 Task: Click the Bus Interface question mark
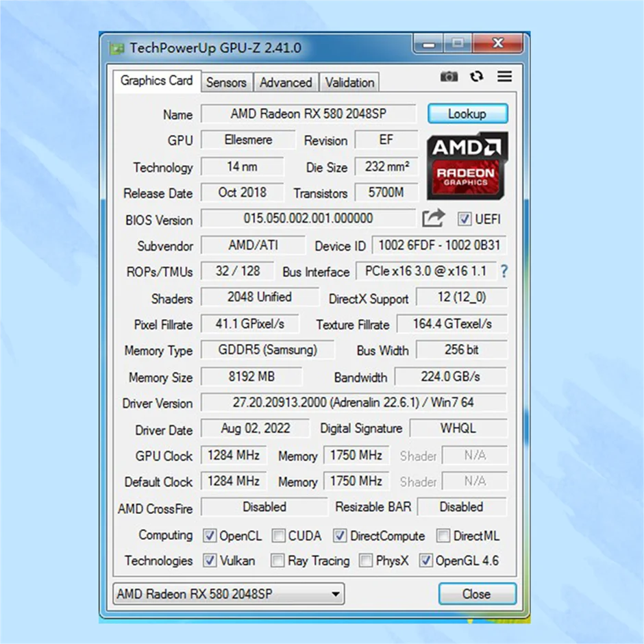click(504, 271)
